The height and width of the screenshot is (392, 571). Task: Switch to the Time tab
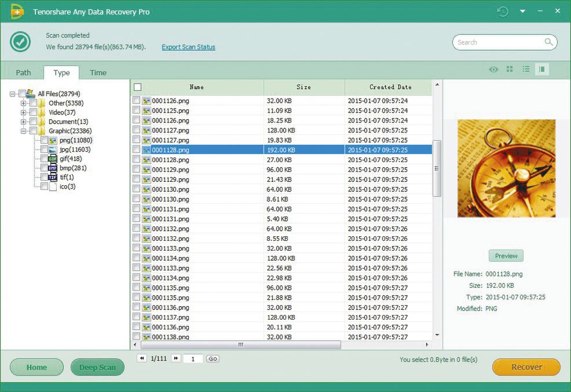[x=98, y=72]
